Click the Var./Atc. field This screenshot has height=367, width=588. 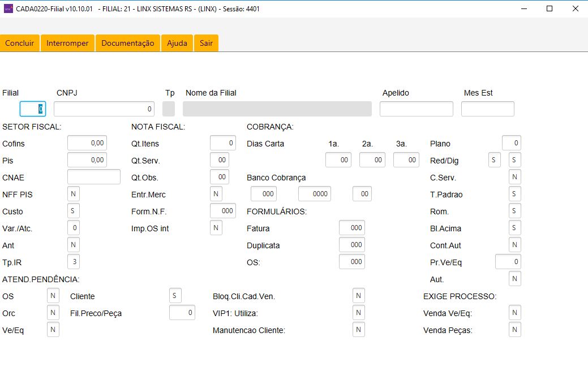(x=74, y=227)
